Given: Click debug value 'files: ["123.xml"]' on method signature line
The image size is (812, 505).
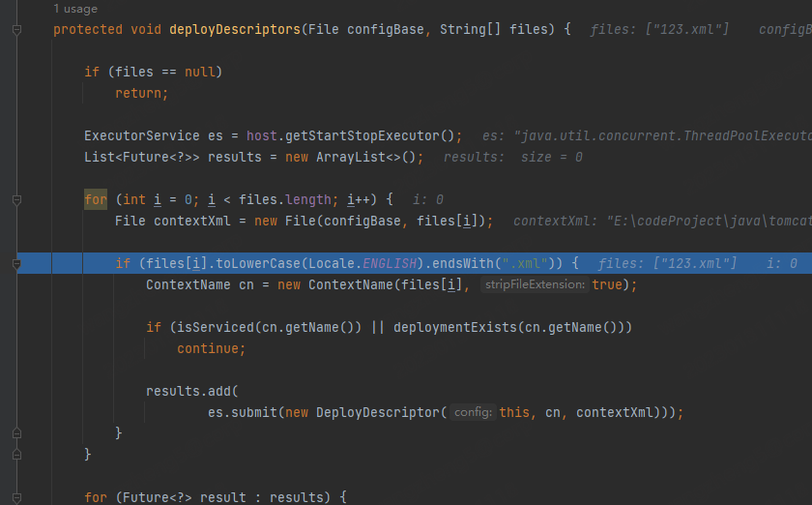Looking at the screenshot, I should [659, 30].
